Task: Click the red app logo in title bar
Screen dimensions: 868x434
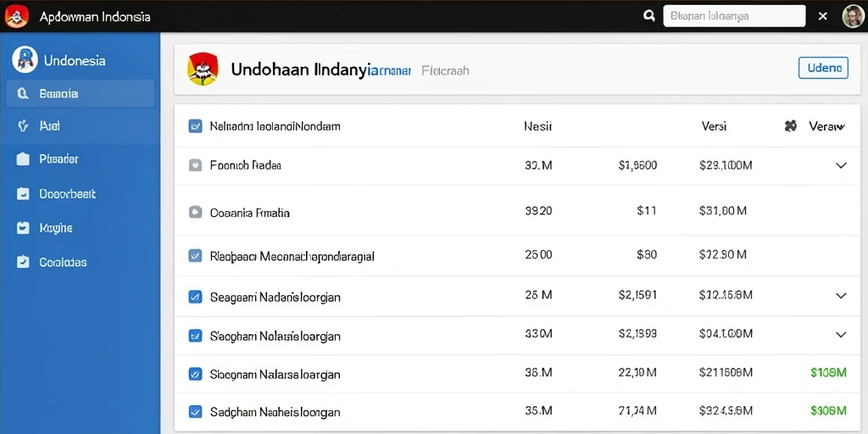Action: tap(16, 16)
